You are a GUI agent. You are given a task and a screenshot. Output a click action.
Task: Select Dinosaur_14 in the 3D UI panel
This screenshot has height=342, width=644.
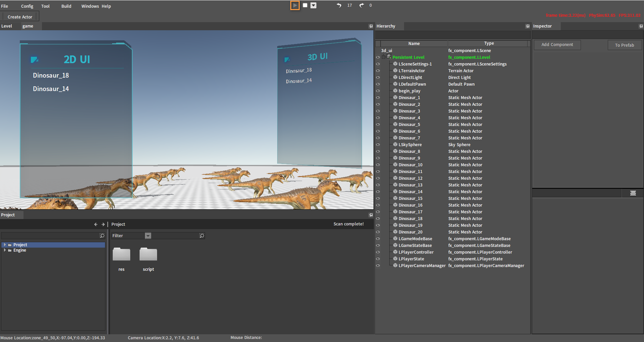click(x=299, y=81)
